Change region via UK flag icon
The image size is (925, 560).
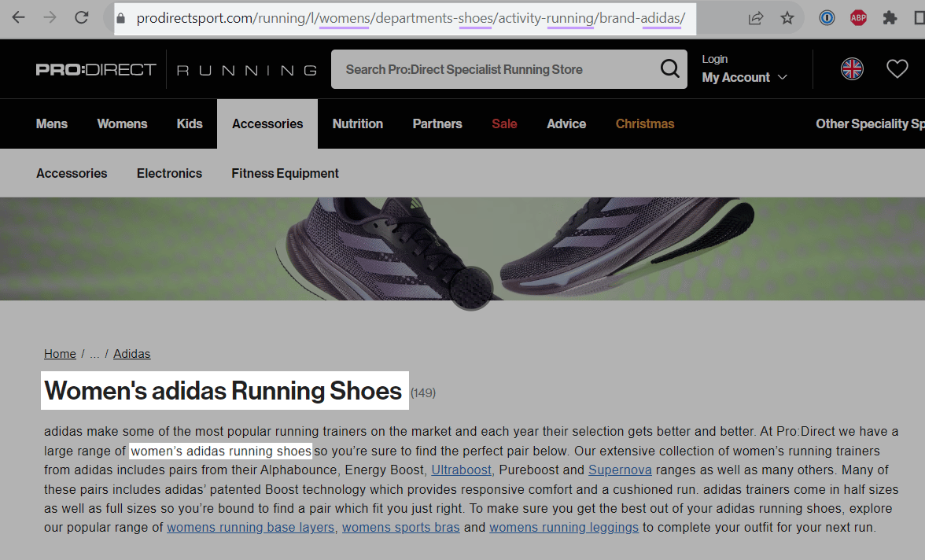tap(852, 69)
